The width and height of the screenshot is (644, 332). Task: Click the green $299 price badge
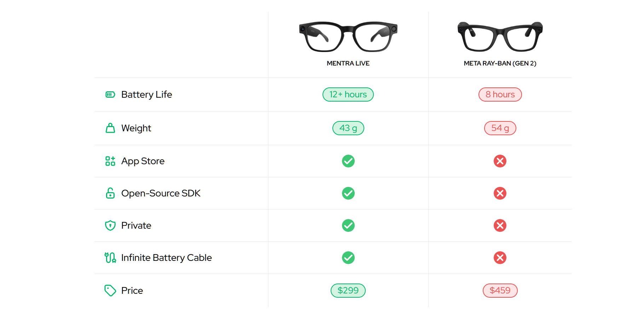[x=348, y=291]
